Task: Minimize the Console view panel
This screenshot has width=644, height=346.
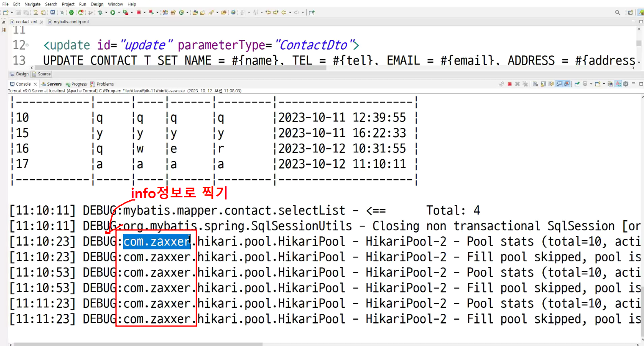Action: point(633,83)
